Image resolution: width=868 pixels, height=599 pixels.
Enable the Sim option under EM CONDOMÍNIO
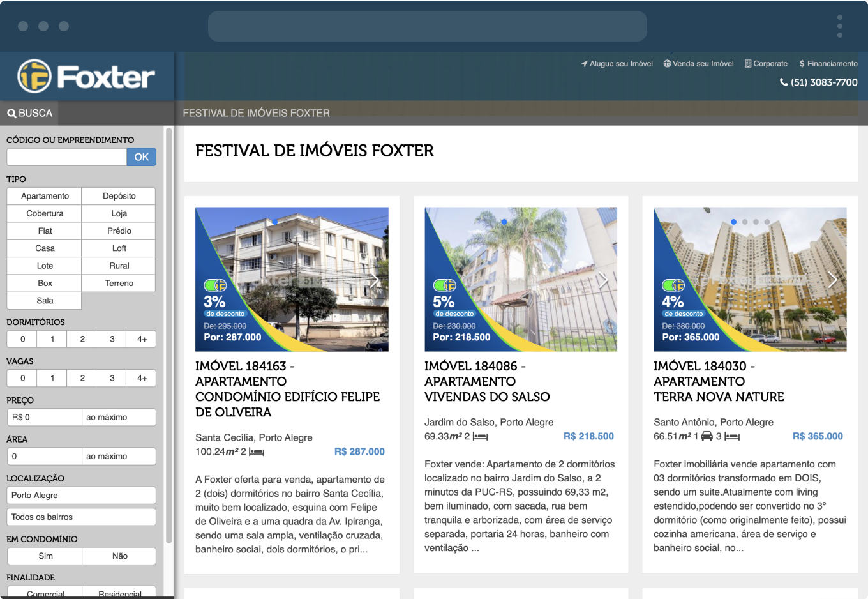click(x=43, y=556)
